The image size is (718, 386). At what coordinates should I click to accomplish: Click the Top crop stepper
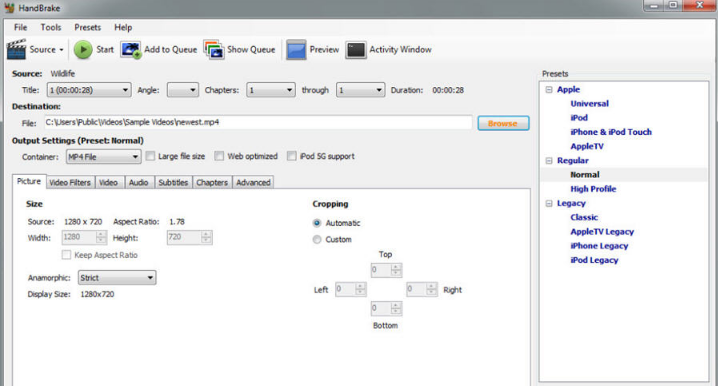pos(386,270)
